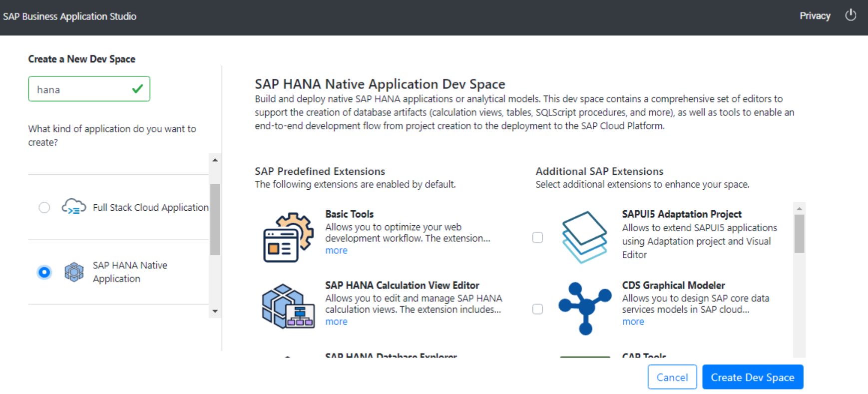Click Create Dev Space button

[x=753, y=377]
